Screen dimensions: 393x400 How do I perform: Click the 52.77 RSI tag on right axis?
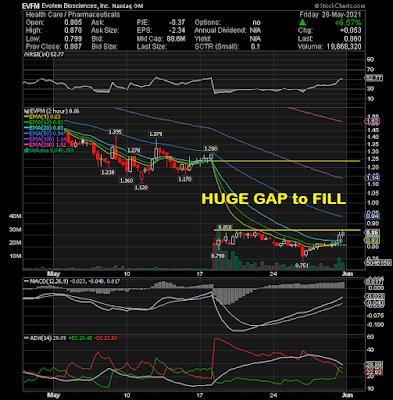pos(374,78)
